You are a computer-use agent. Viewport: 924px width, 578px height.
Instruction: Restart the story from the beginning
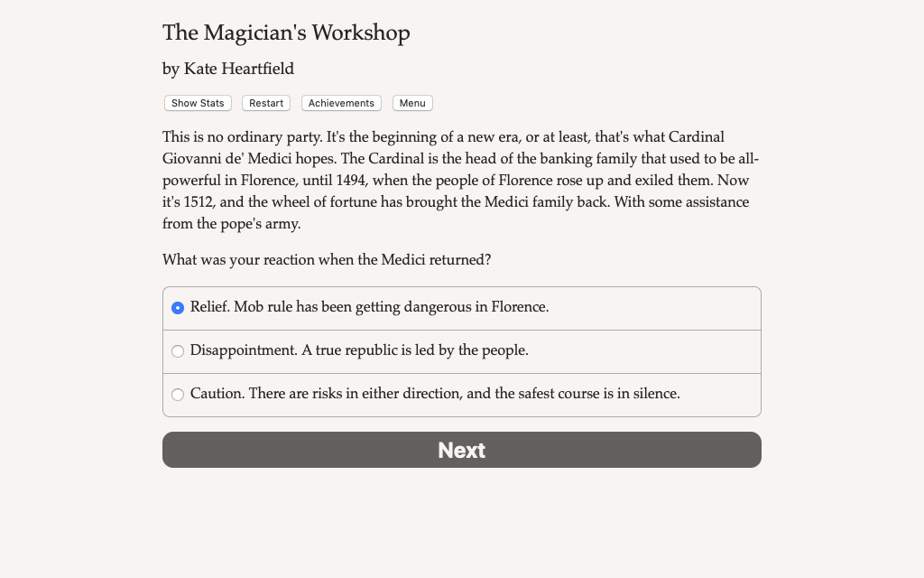(265, 103)
